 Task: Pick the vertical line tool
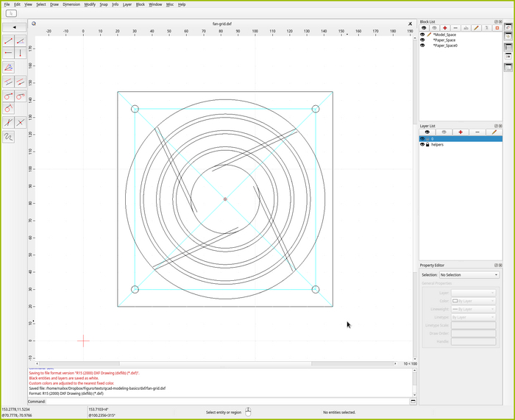click(21, 53)
